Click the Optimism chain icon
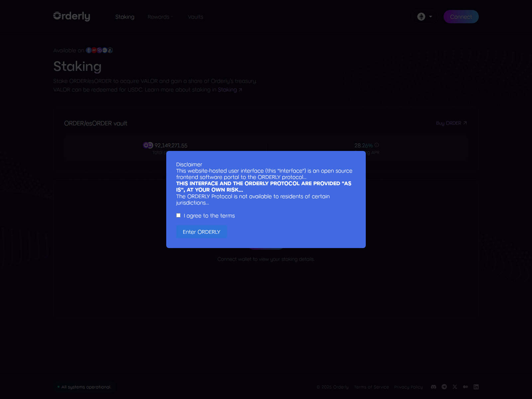 (x=94, y=50)
